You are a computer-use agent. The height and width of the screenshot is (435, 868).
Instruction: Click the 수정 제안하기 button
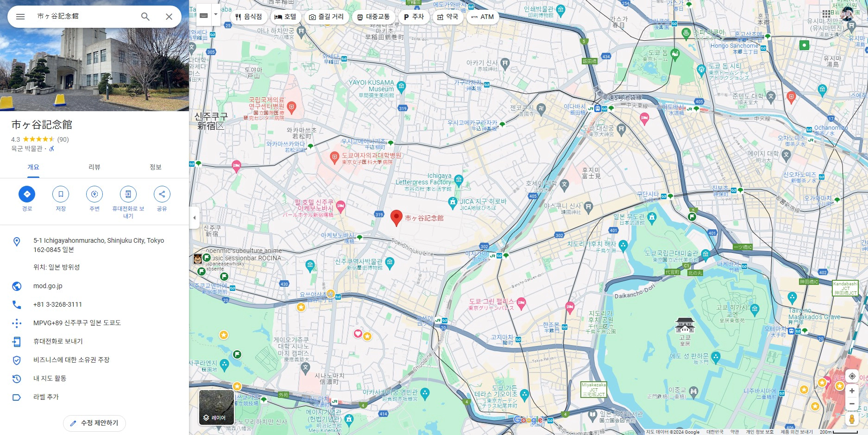(94, 423)
